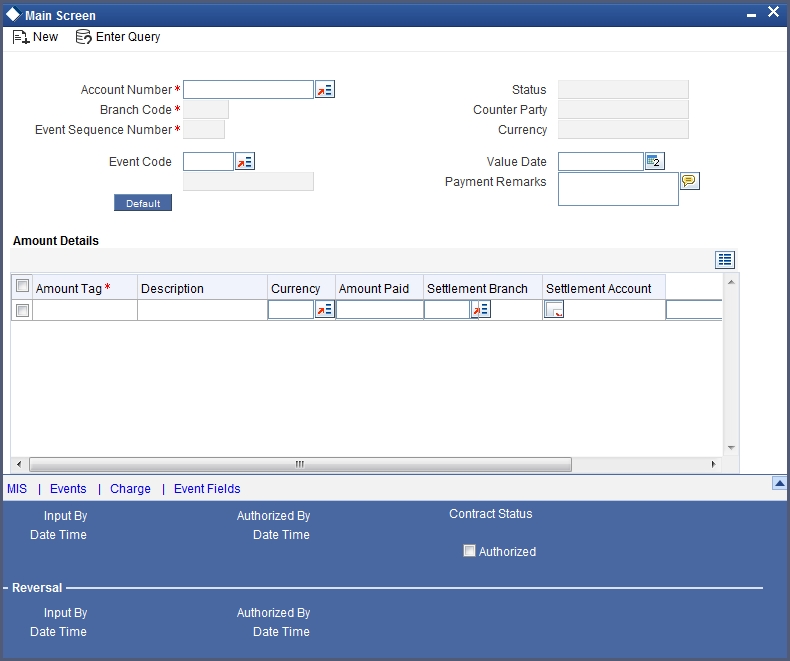Viewport: 790px width, 661px height.
Task: Click the Amount Paid column header
Action: (379, 288)
